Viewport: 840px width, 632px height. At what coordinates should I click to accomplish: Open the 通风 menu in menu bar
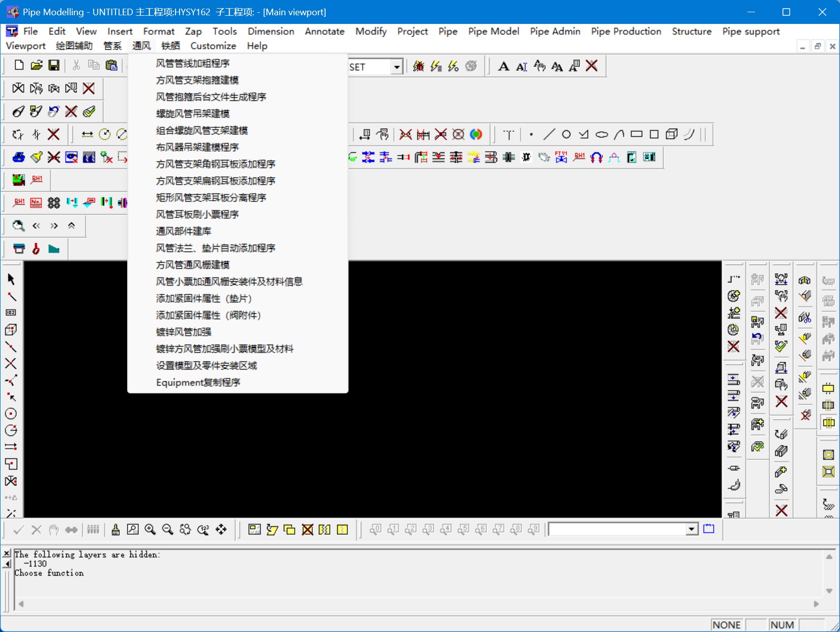(x=141, y=46)
